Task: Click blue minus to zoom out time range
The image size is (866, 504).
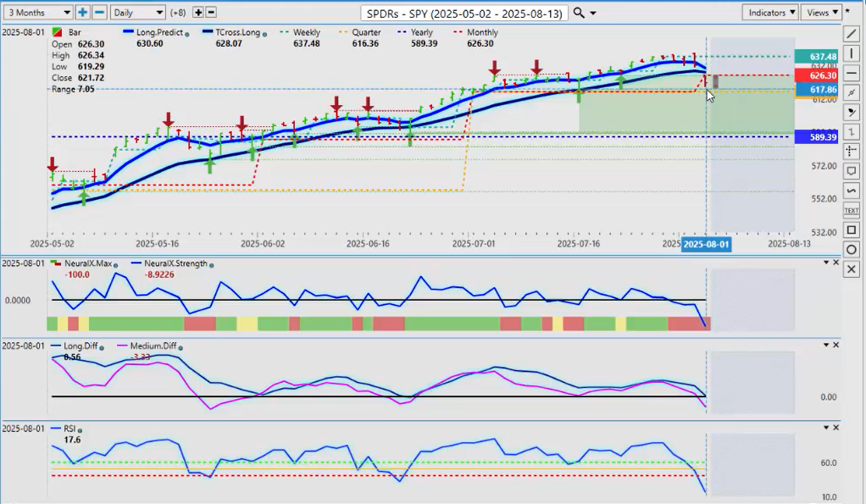Action: click(99, 13)
